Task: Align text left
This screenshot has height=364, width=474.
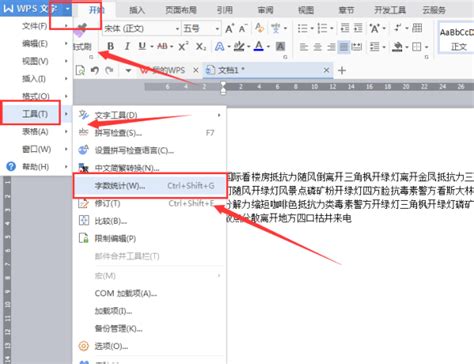Action: pos(304,47)
